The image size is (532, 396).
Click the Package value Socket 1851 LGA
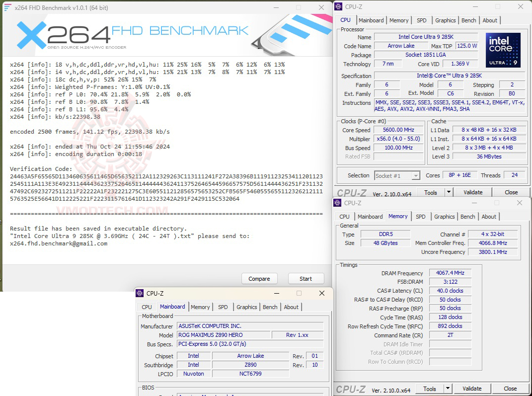(x=426, y=55)
